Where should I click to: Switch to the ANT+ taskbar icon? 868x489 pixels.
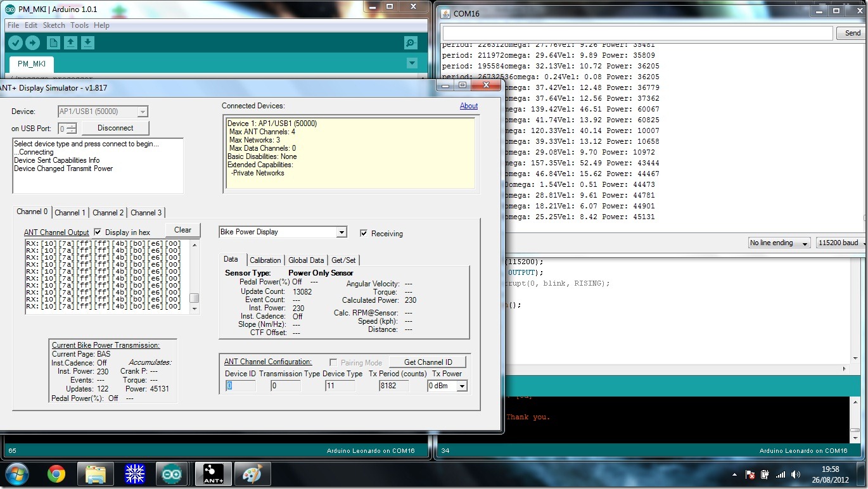tap(214, 474)
